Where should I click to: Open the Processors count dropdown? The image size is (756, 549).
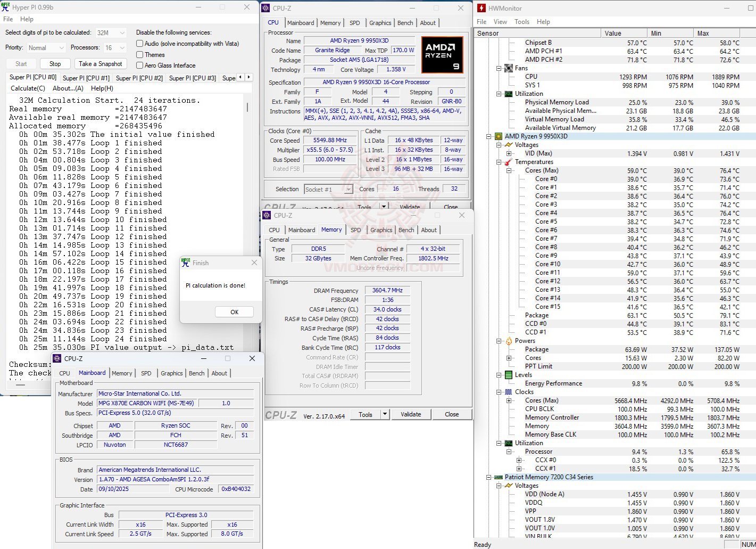coord(115,48)
